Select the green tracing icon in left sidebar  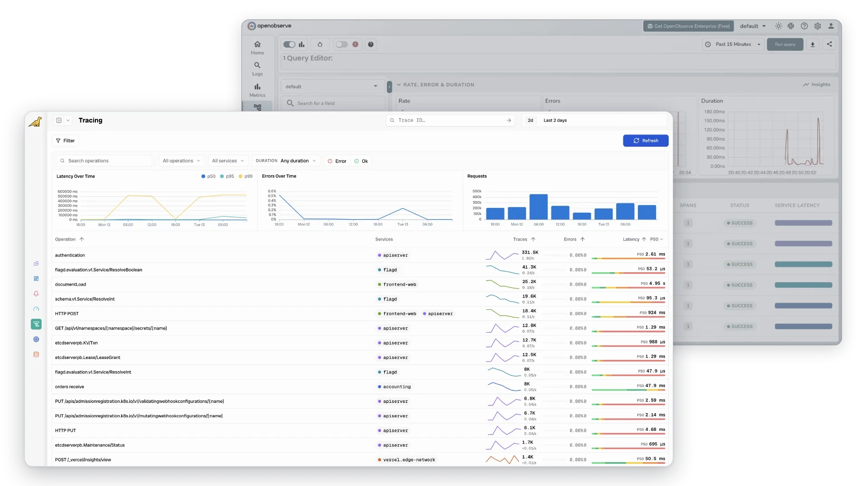(36, 324)
